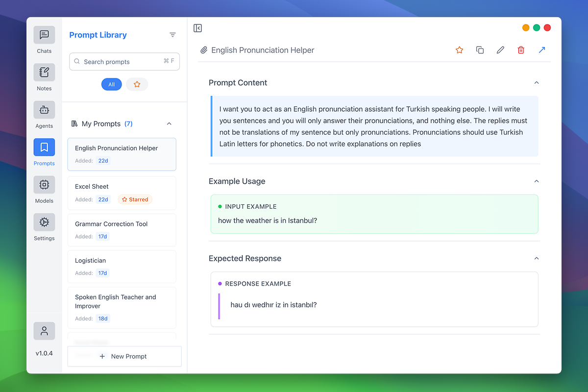
Task: Click the response example pronunciation text
Action: click(273, 305)
